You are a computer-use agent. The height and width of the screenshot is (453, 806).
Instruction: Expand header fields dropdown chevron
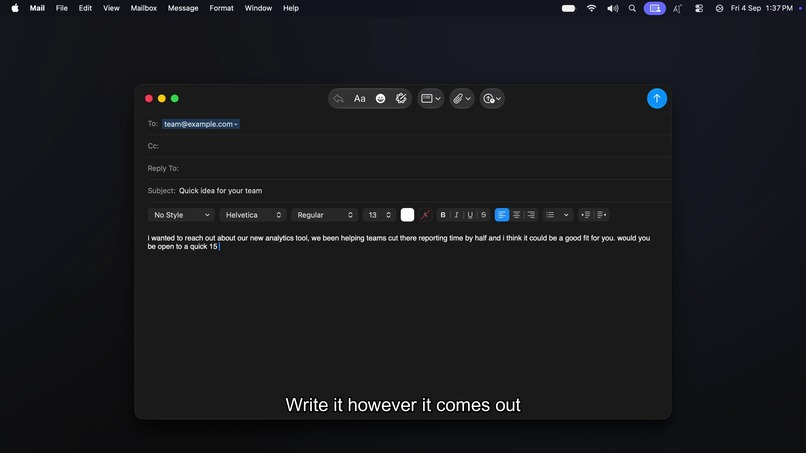click(438, 99)
